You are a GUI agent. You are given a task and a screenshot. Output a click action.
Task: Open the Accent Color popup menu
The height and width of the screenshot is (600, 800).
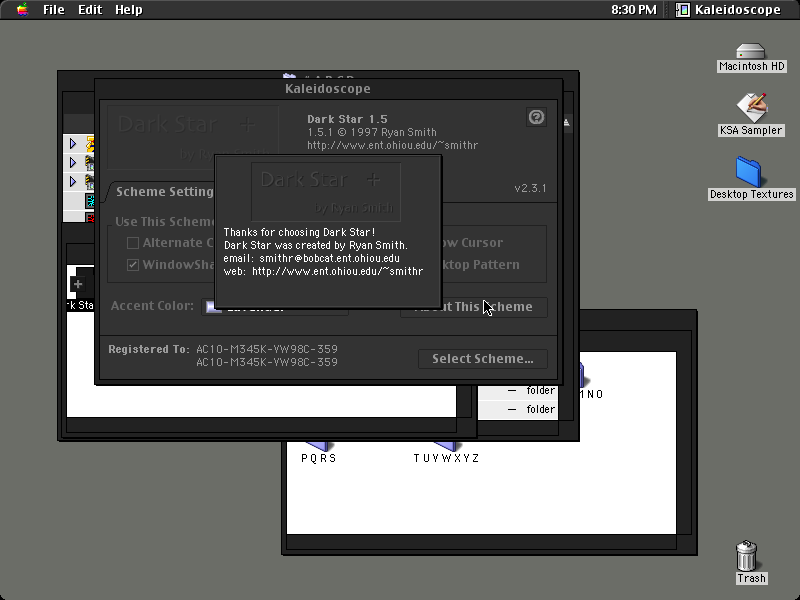point(274,307)
